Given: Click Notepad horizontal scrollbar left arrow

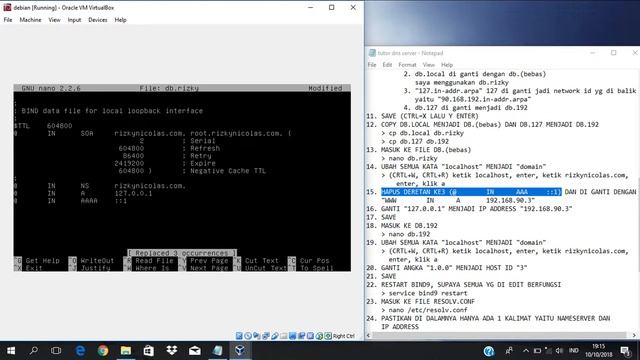Looking at the screenshot, I should tap(369, 336).
